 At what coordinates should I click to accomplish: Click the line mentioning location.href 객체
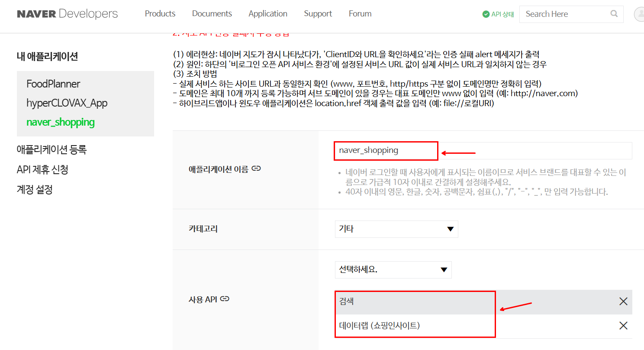coord(333,104)
